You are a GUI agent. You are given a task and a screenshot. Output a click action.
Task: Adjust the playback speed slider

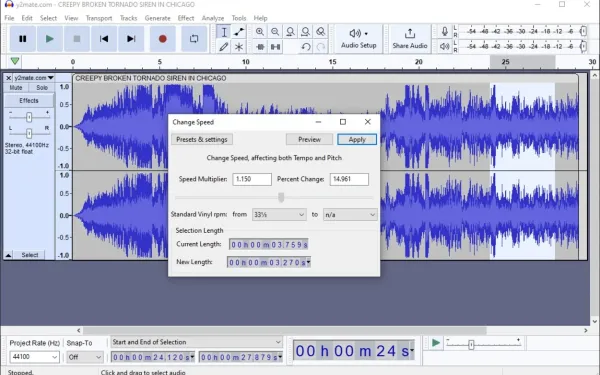pos(471,345)
